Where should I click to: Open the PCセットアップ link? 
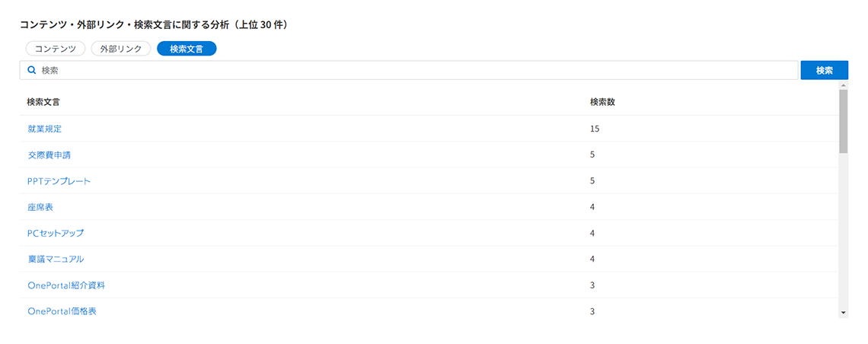click(56, 233)
